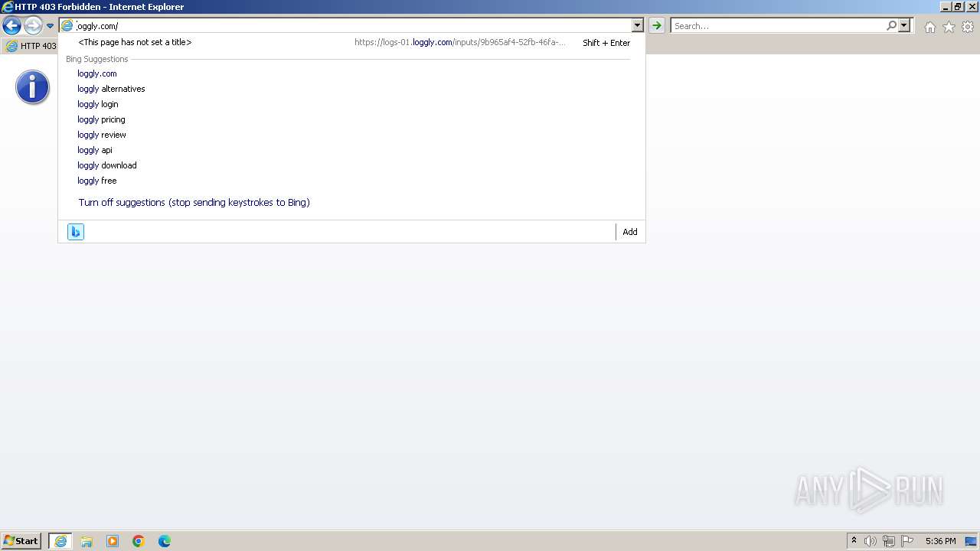Launch Microsoft Edge from taskbar
Screen dimensions: 980x551
[x=165, y=541]
